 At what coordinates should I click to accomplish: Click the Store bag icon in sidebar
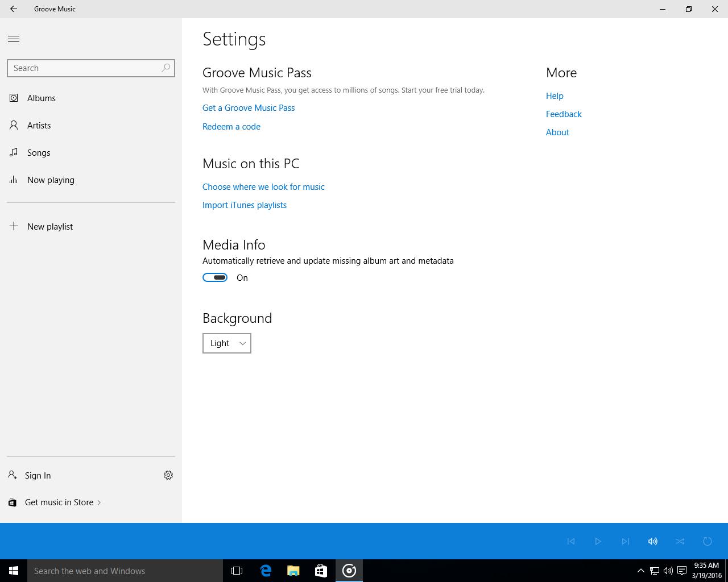[13, 502]
